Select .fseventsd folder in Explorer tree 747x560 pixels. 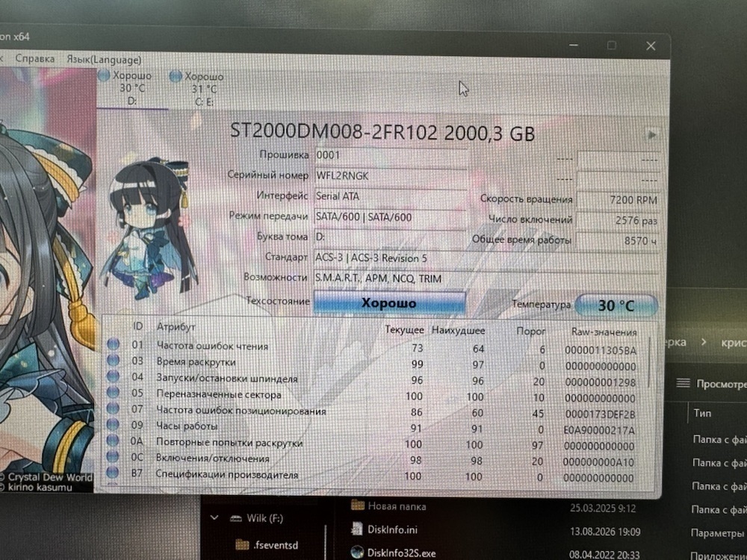point(267,545)
